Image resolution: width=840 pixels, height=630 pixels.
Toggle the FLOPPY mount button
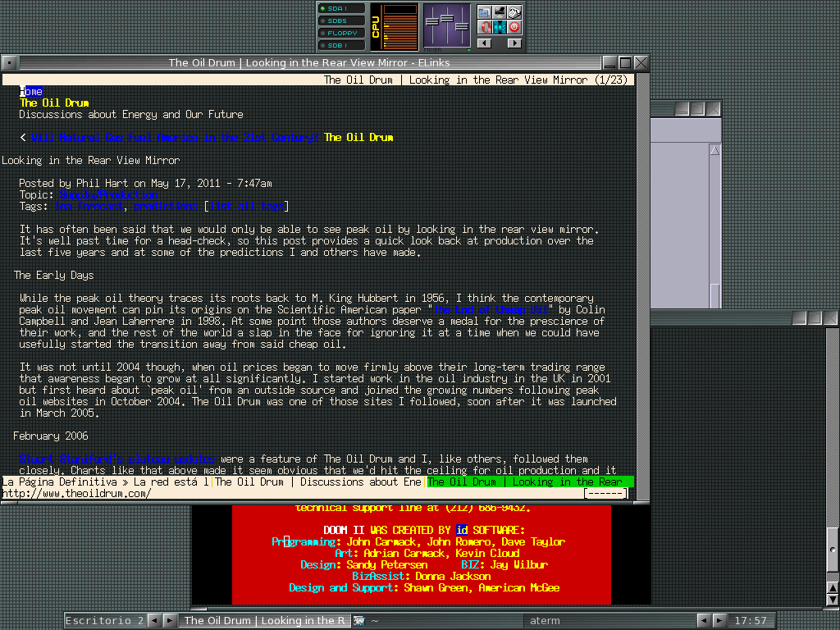click(x=341, y=33)
